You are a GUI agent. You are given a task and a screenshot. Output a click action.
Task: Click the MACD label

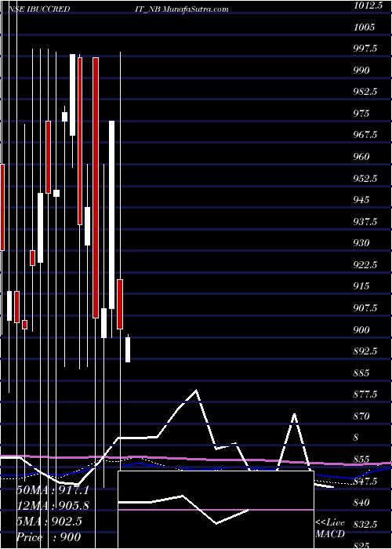(x=330, y=534)
